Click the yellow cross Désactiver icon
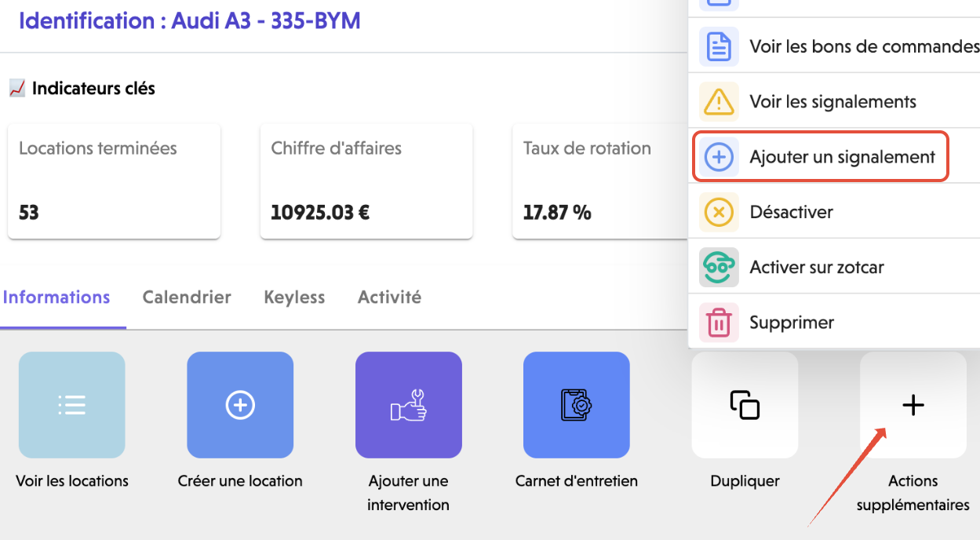Image resolution: width=980 pixels, height=540 pixels. tap(719, 212)
